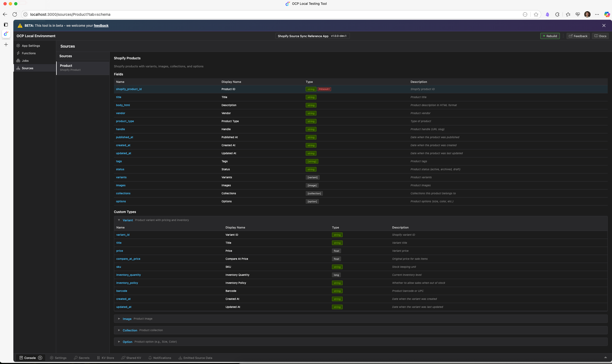Expand the Collection custom type

(x=119, y=330)
